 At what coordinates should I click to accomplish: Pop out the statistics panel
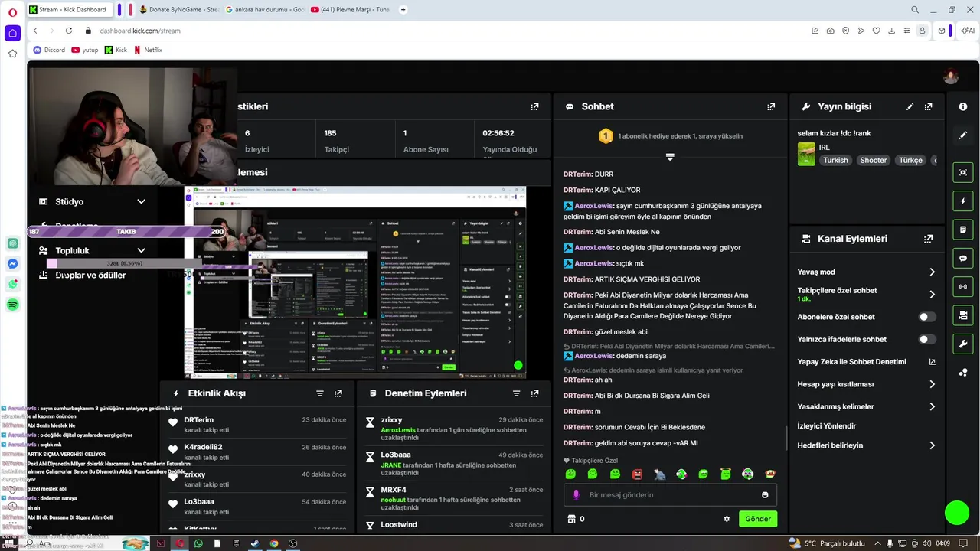[x=534, y=106]
